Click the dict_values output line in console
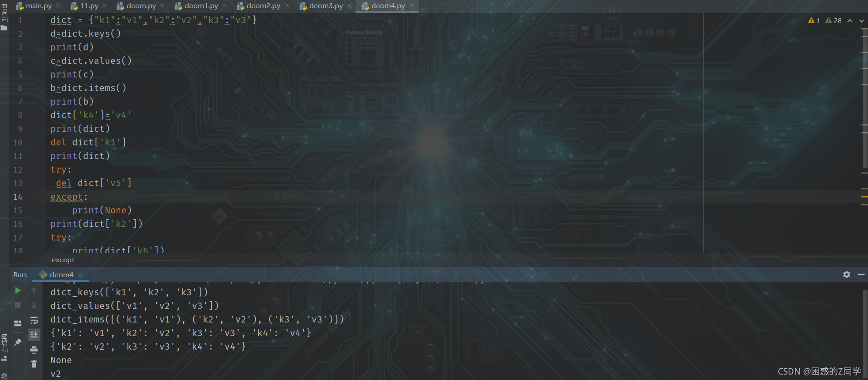This screenshot has width=868, height=380. [135, 306]
